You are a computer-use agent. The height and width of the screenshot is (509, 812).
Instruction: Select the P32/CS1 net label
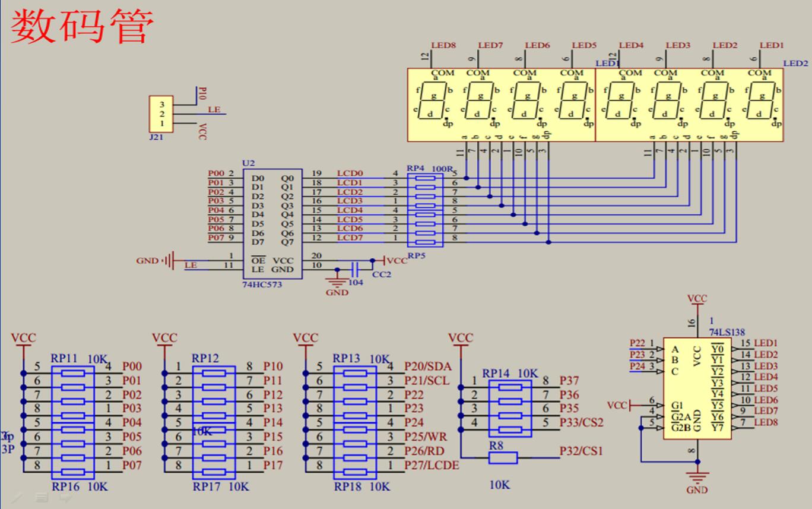pyautogui.click(x=582, y=451)
